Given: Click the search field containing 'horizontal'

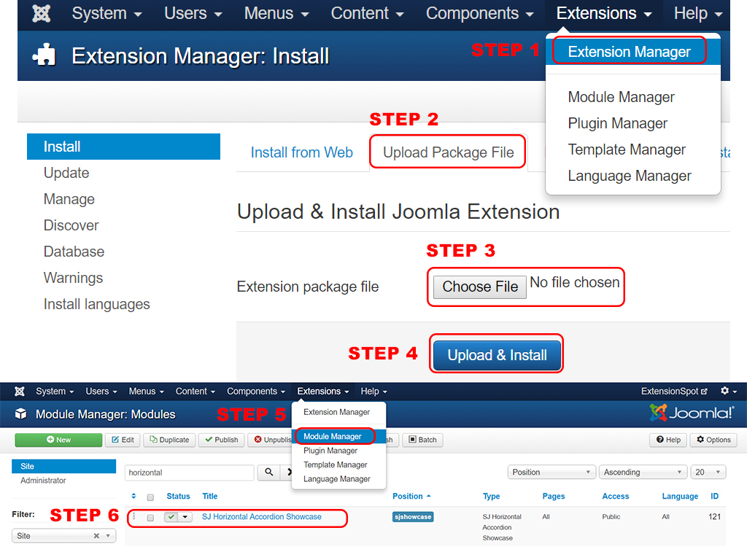Looking at the screenshot, I should click(x=189, y=472).
